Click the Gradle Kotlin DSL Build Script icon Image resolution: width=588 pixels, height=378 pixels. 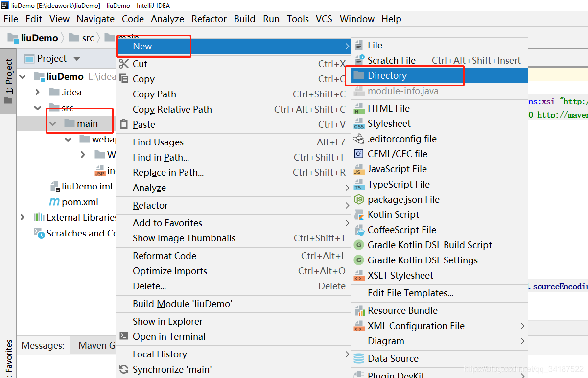(x=359, y=245)
